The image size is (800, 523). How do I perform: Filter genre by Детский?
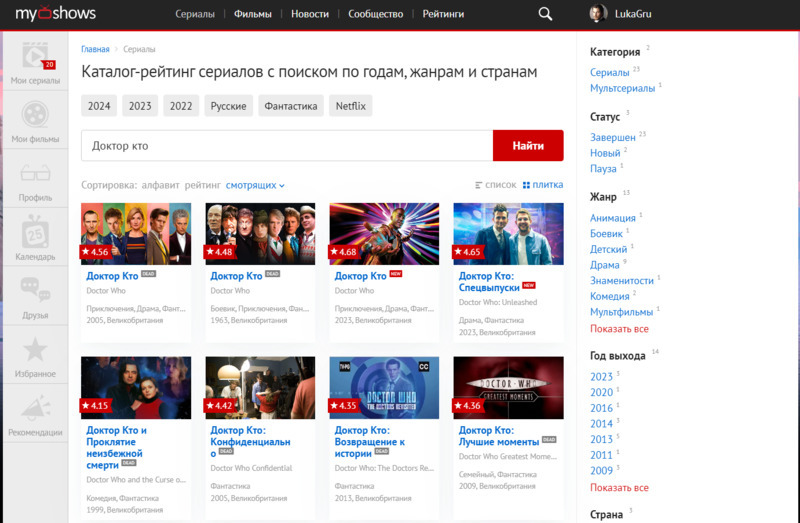tap(609, 250)
